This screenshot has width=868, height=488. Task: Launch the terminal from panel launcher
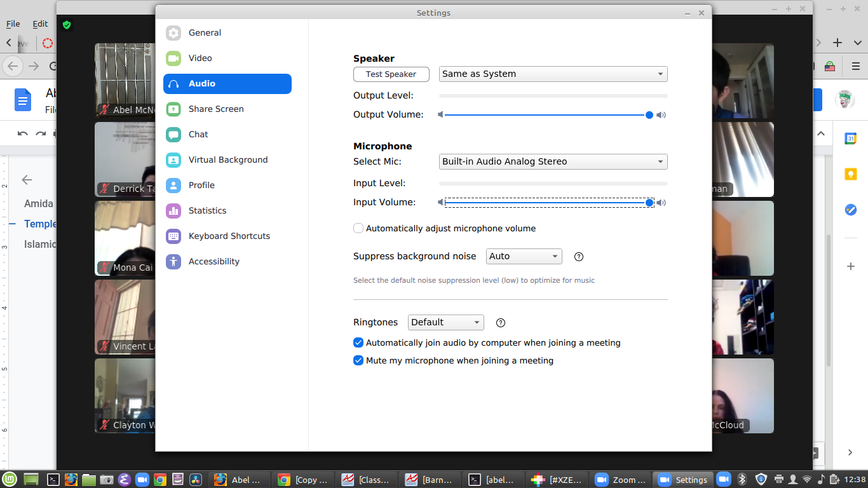54,480
